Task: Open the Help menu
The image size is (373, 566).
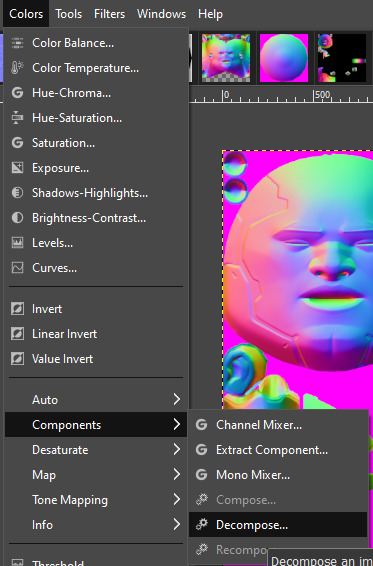Action: coord(211,14)
